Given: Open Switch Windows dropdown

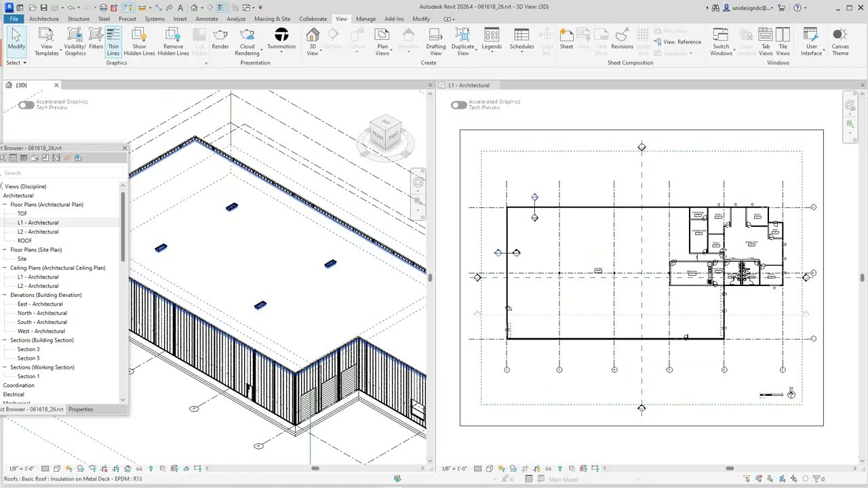Looking at the screenshot, I should pos(721,41).
